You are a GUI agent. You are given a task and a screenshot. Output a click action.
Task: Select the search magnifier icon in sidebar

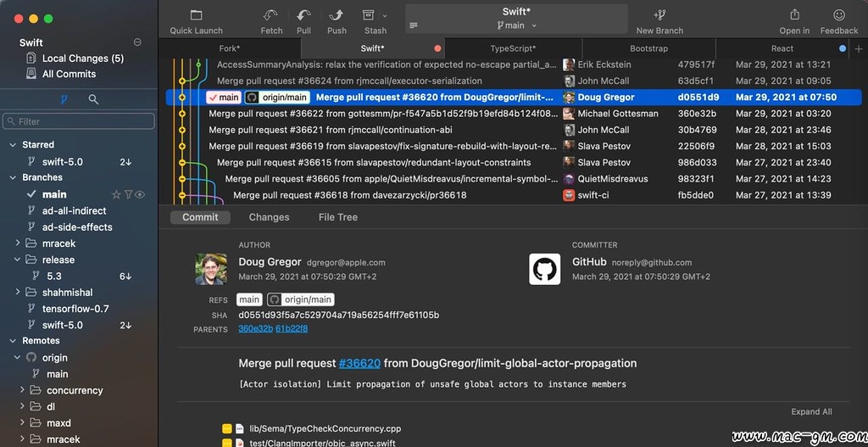pos(93,100)
